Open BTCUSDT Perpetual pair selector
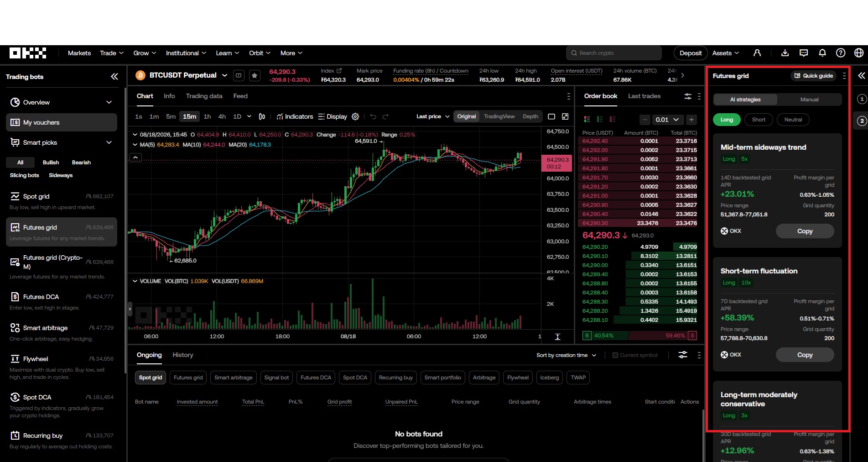The height and width of the screenshot is (462, 868). (x=188, y=75)
